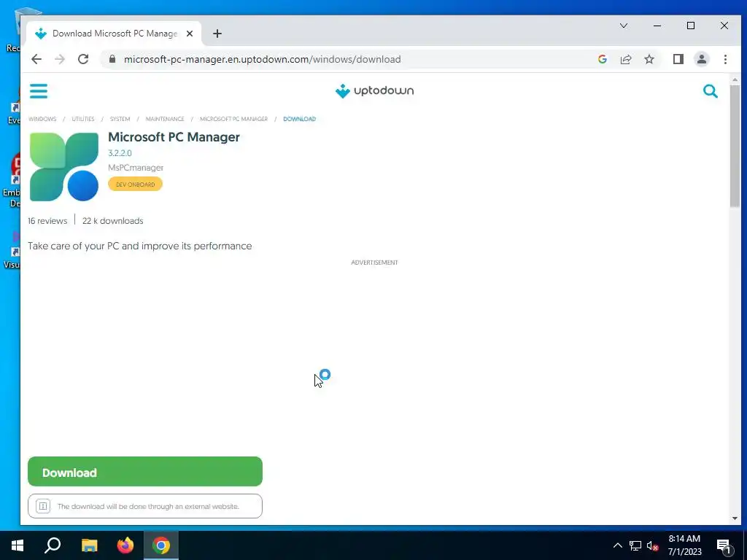Image resolution: width=747 pixels, height=560 pixels.
Task: Open the Uptodown hamburger menu
Action: 39,91
